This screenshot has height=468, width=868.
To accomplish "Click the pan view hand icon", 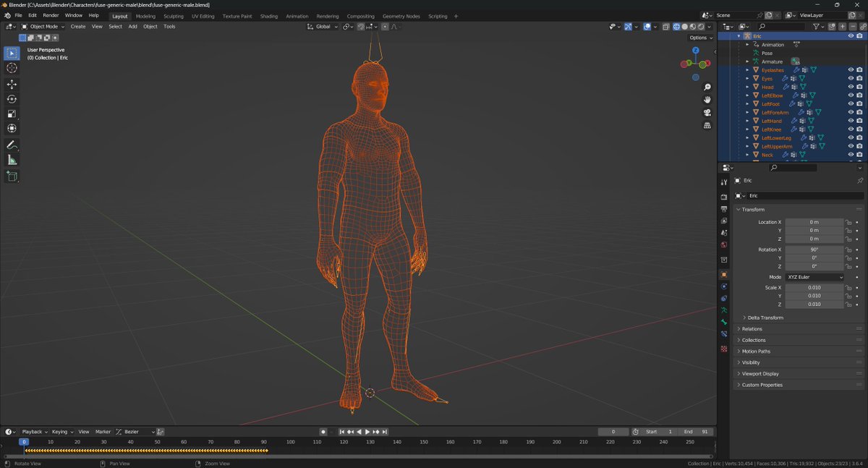I will (x=707, y=100).
